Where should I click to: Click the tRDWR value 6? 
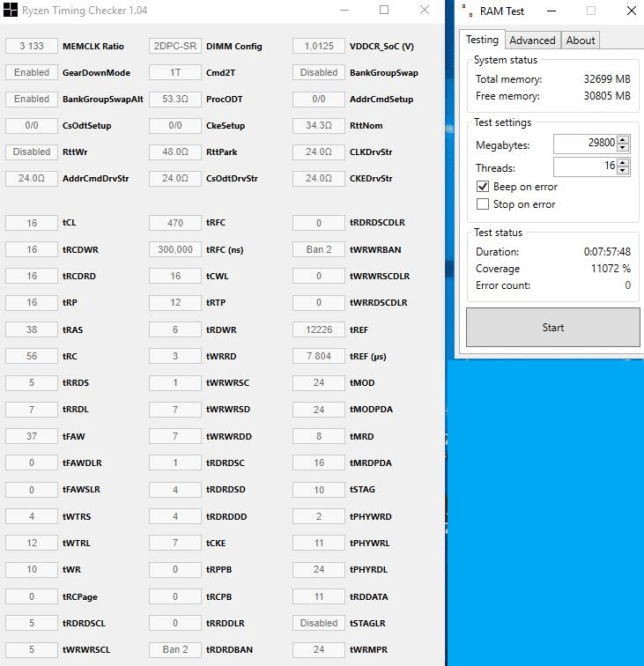pos(175,329)
